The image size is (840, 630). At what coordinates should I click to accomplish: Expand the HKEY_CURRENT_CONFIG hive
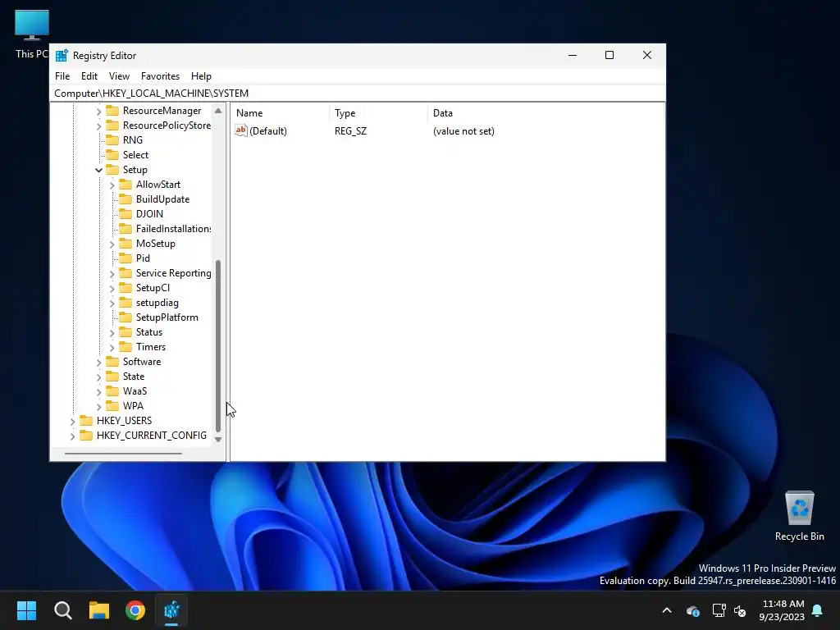click(72, 436)
